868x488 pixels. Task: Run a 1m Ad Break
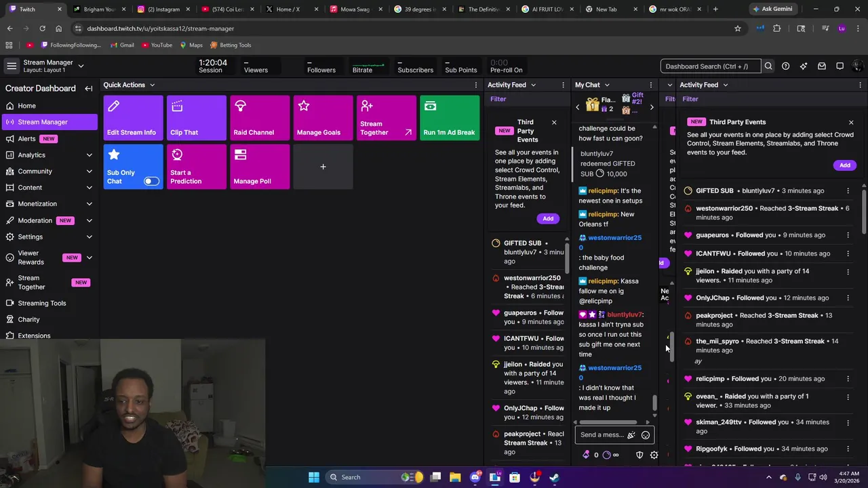pos(450,118)
